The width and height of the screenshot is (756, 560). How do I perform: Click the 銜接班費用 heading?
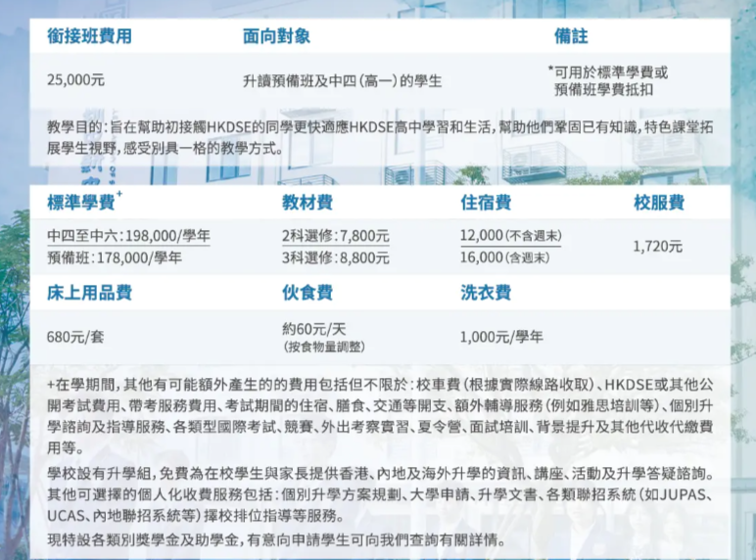coord(89,36)
